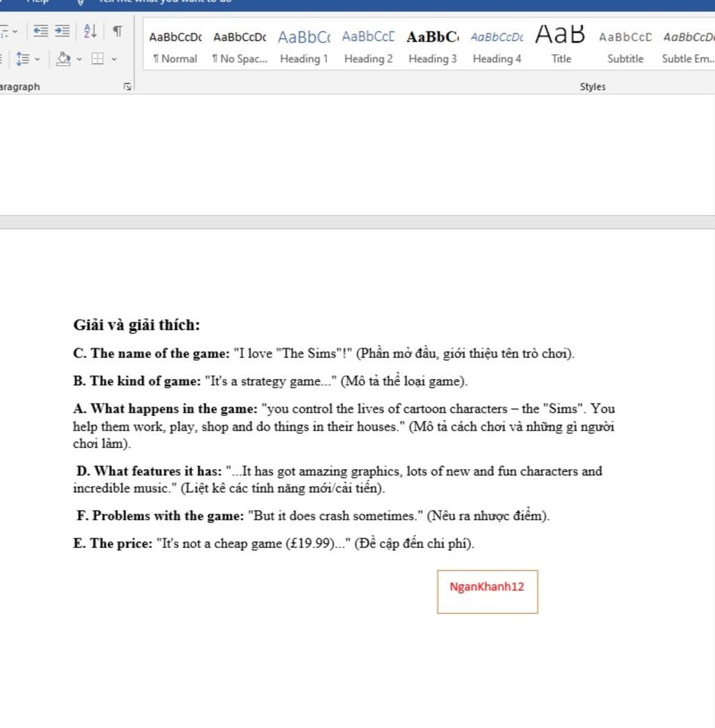Apply the Normal style
Screen dimensions: 715x728
point(175,45)
